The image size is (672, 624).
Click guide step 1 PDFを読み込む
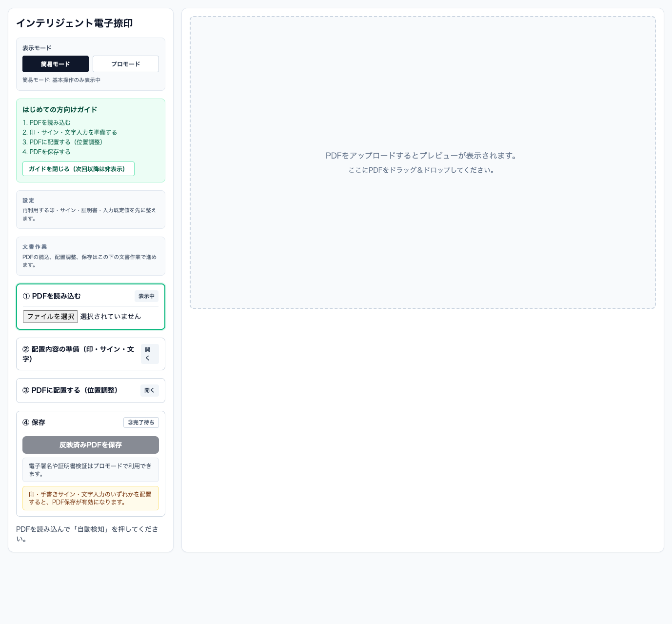pos(47,122)
